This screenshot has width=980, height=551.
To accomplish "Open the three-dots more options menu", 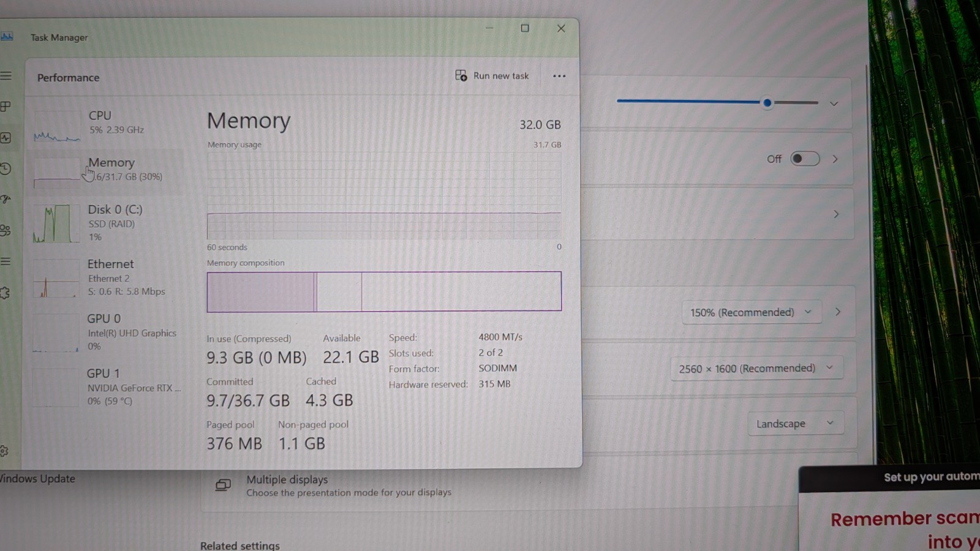I will tap(559, 76).
